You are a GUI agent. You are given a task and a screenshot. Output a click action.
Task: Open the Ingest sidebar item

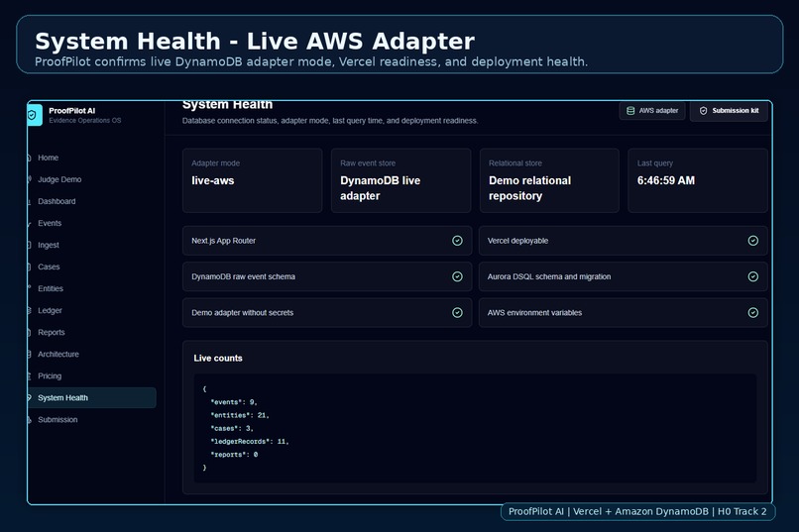(49, 246)
